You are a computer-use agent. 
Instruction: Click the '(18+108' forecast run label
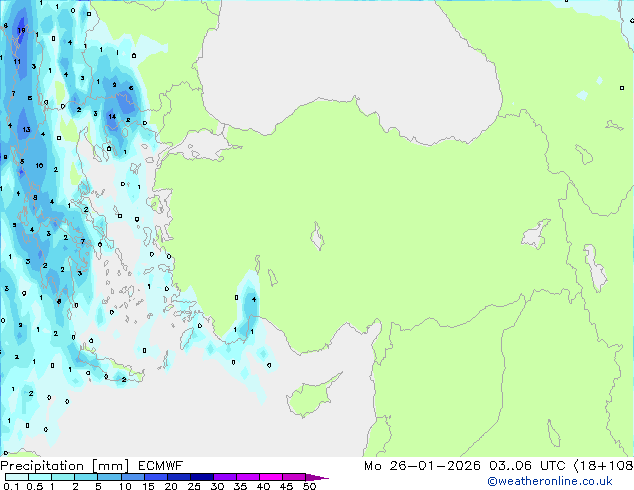coord(603,466)
